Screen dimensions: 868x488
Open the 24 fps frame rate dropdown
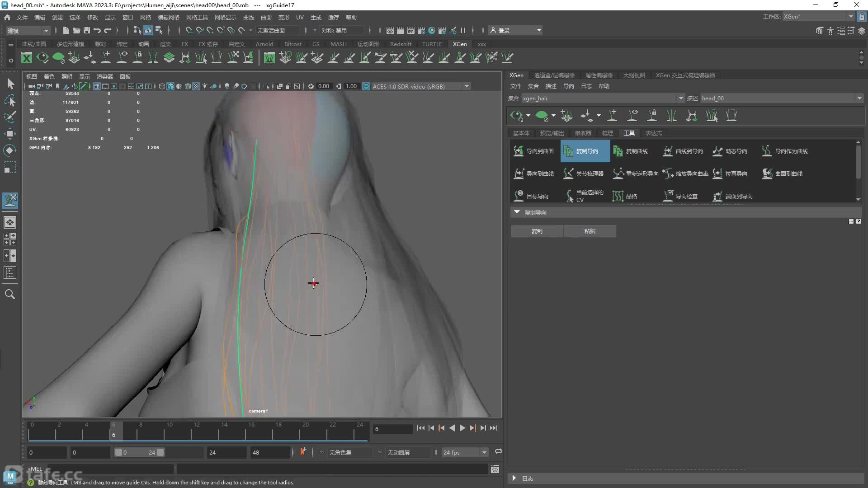point(465,452)
